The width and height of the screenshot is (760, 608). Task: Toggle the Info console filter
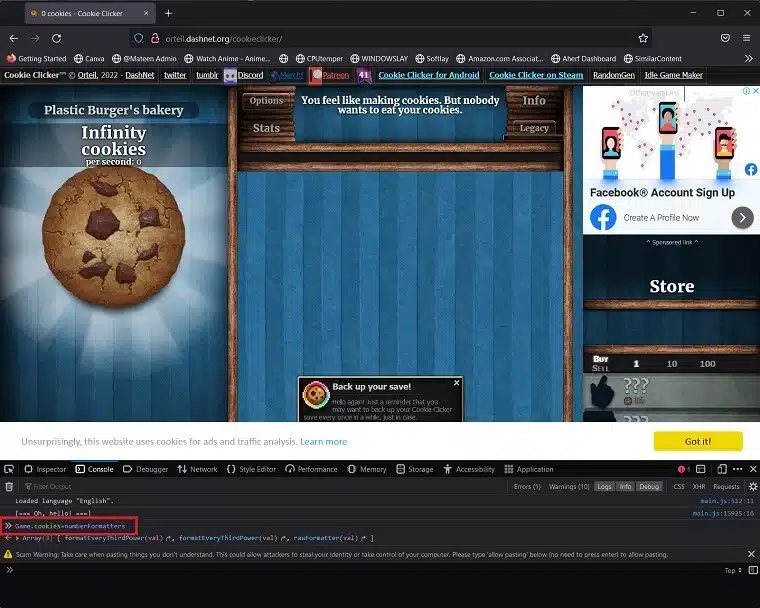point(625,486)
